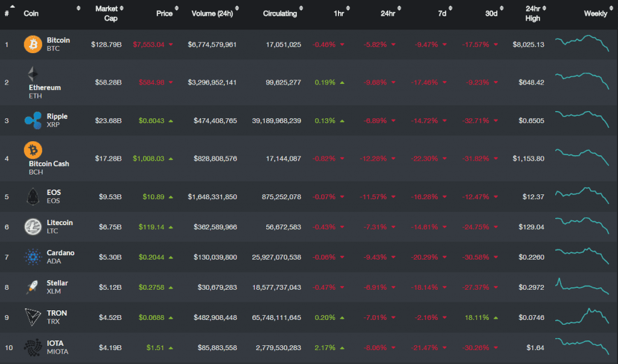The height and width of the screenshot is (364, 618).
Task: View Ethereum weekly sparkline chart
Action: coord(582,81)
